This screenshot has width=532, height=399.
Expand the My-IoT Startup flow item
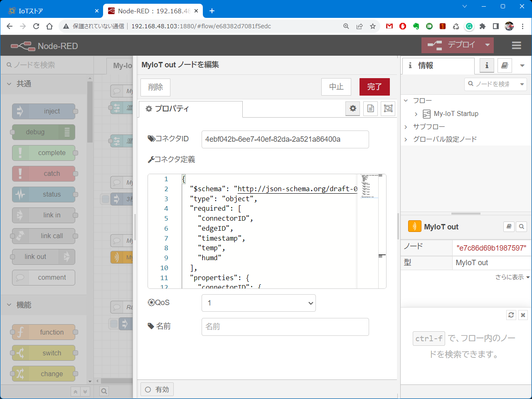(416, 114)
